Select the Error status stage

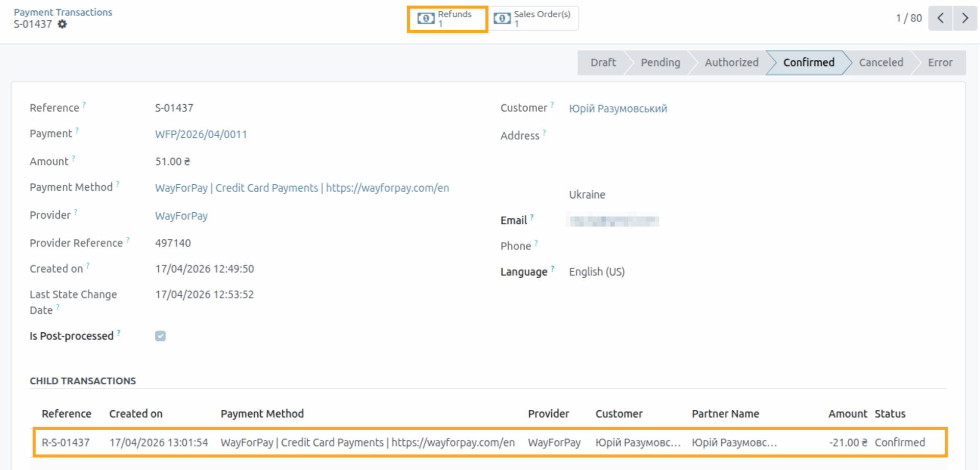coord(940,63)
